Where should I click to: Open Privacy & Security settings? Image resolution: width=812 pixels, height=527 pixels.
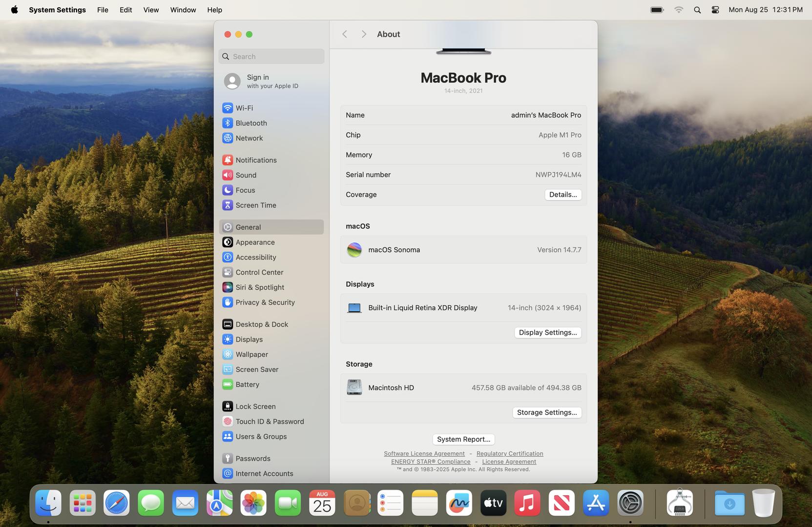click(x=271, y=303)
